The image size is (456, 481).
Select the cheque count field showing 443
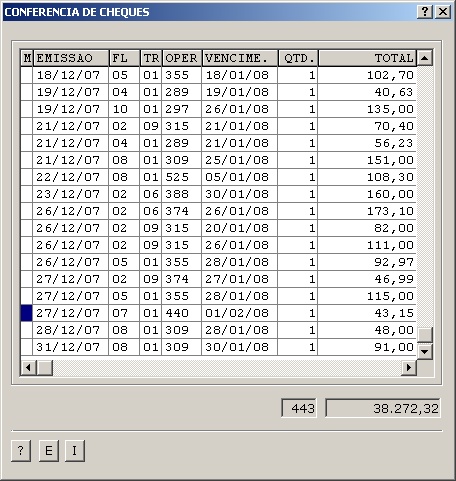click(299, 408)
